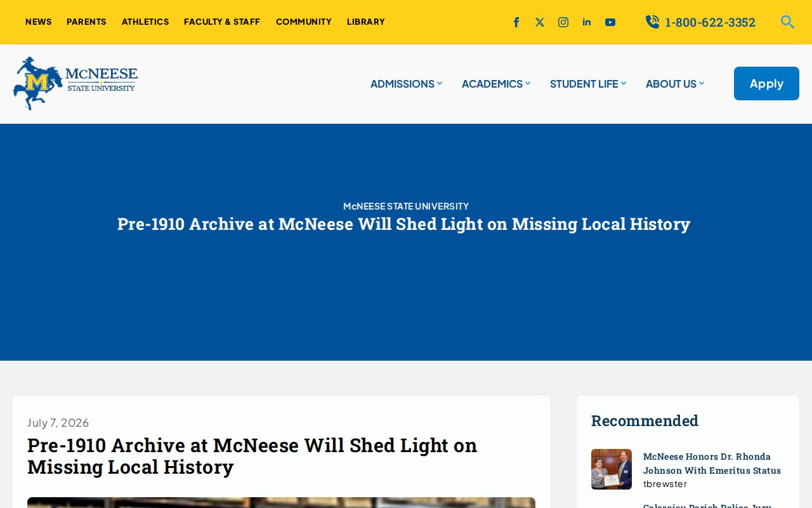Open site search with magnifier icon
This screenshot has width=812, height=508.
[787, 22]
